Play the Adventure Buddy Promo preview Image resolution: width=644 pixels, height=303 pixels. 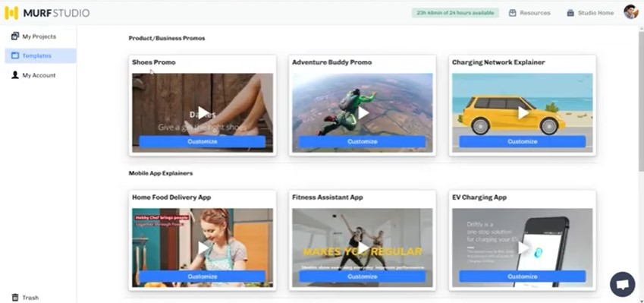(x=363, y=112)
